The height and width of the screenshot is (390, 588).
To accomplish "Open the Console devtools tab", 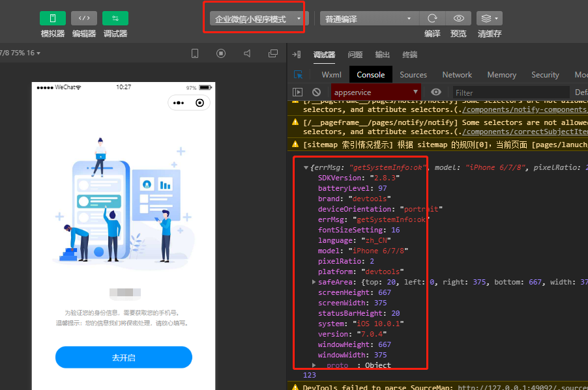I will click(x=370, y=75).
